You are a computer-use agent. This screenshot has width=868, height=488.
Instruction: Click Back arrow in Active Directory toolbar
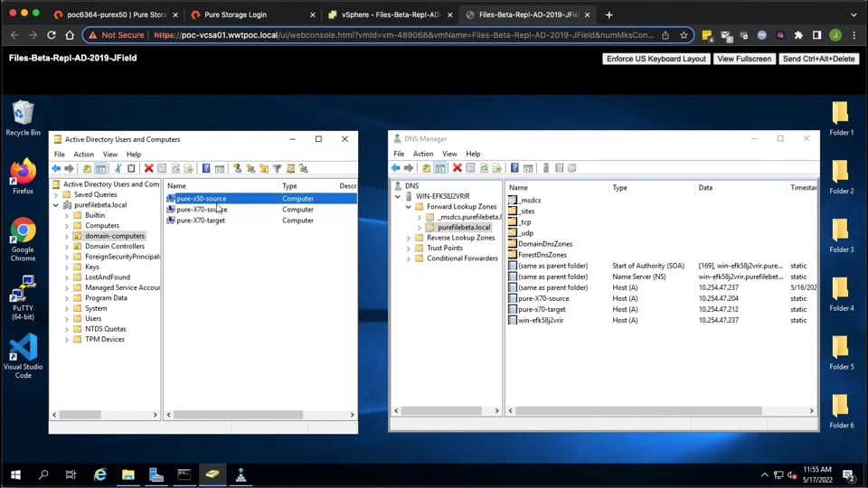[x=56, y=168]
